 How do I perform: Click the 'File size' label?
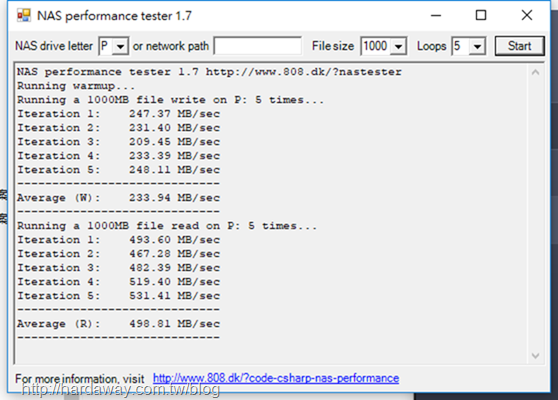tap(333, 46)
